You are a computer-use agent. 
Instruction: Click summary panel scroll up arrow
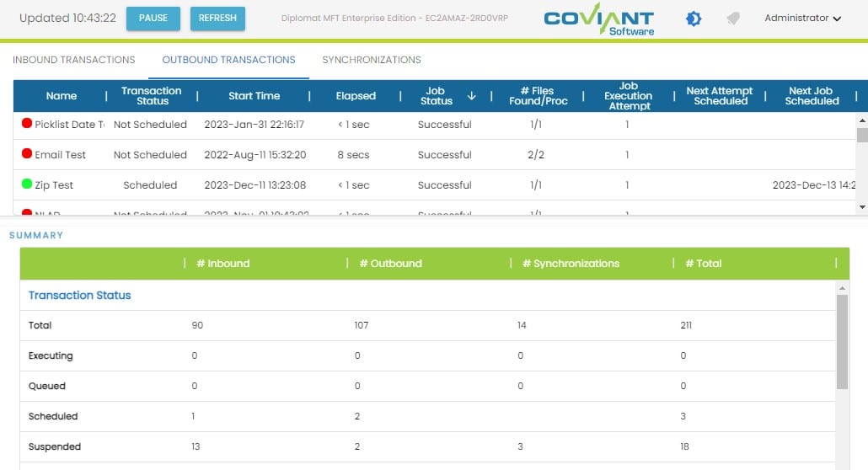842,288
